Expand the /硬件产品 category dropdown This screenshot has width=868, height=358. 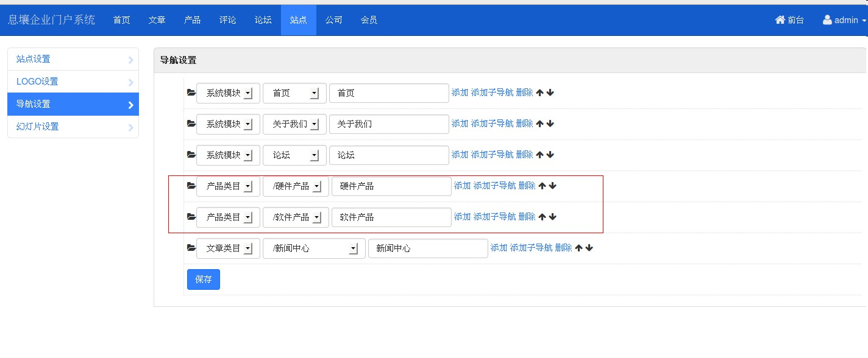pos(296,186)
